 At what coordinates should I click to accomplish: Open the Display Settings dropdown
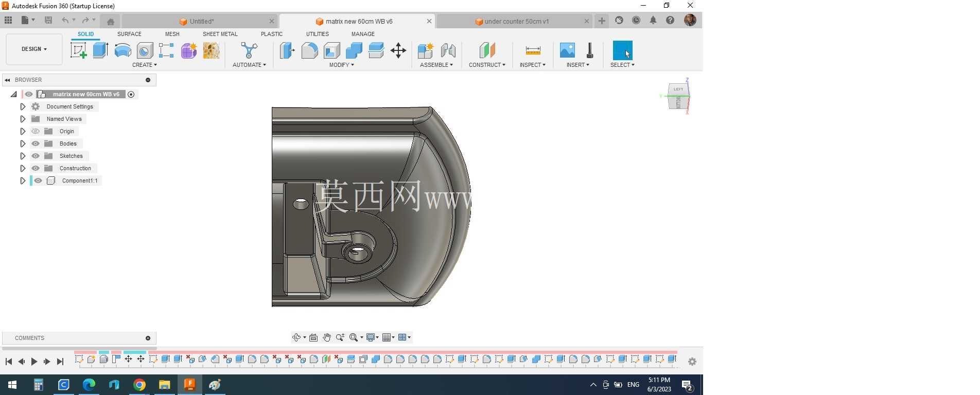pos(372,337)
